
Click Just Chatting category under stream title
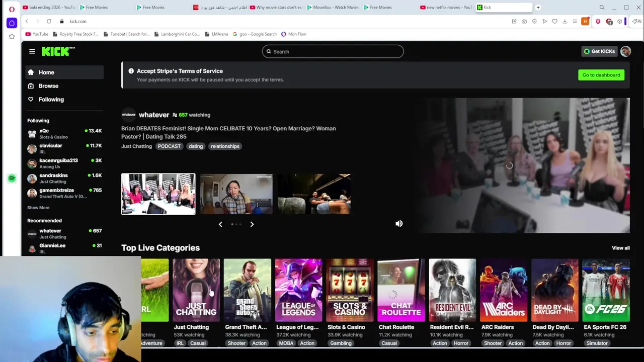coord(136,146)
